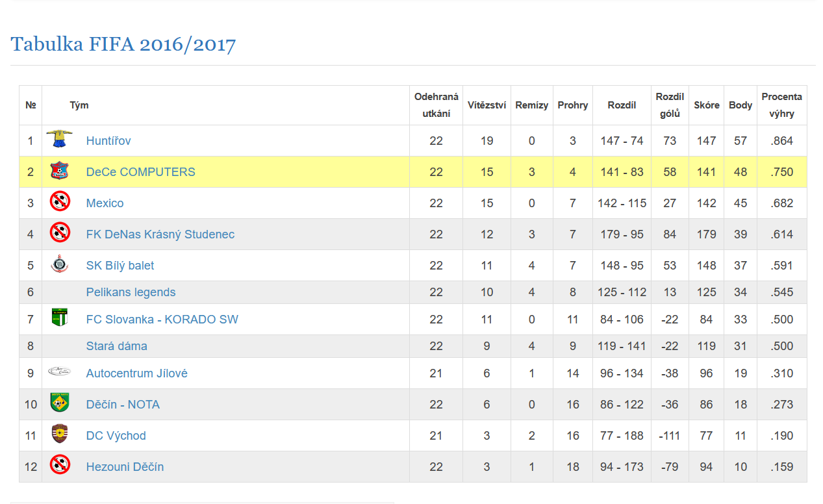Click the Hezouni Děčín placeholder logo
This screenshot has height=504, width=823.
(60, 465)
